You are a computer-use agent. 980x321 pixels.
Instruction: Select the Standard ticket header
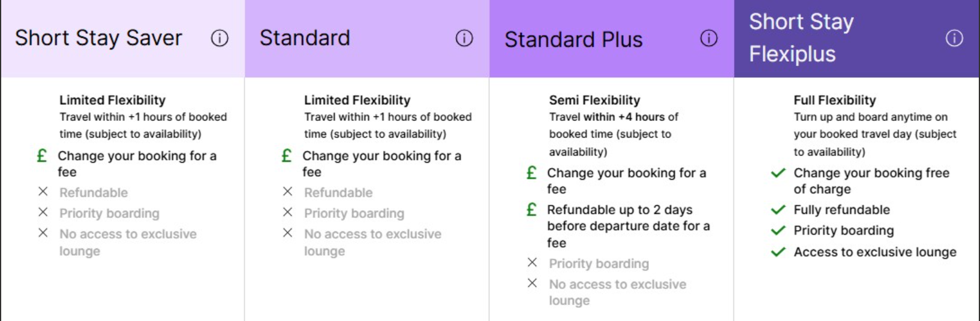click(305, 38)
